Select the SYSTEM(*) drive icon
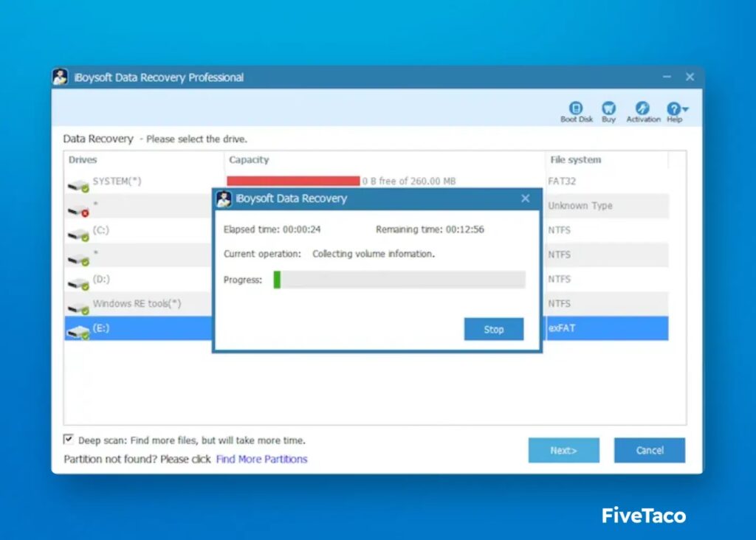756x540 pixels. (78, 184)
